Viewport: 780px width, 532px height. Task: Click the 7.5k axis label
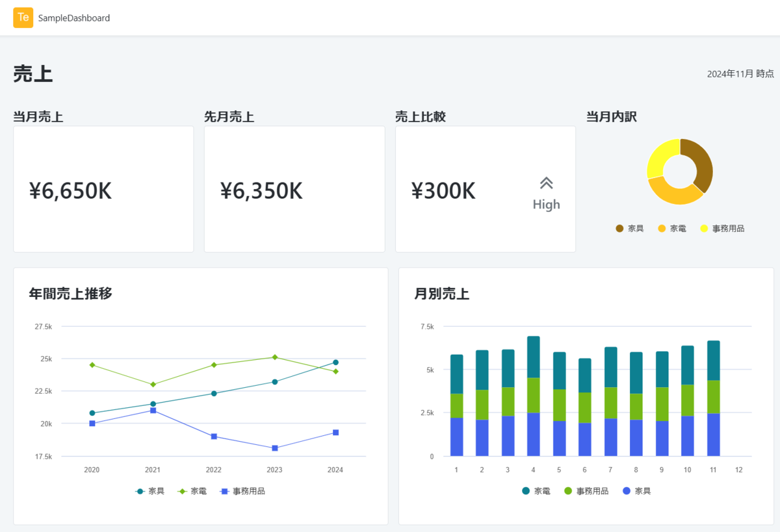[x=427, y=326]
